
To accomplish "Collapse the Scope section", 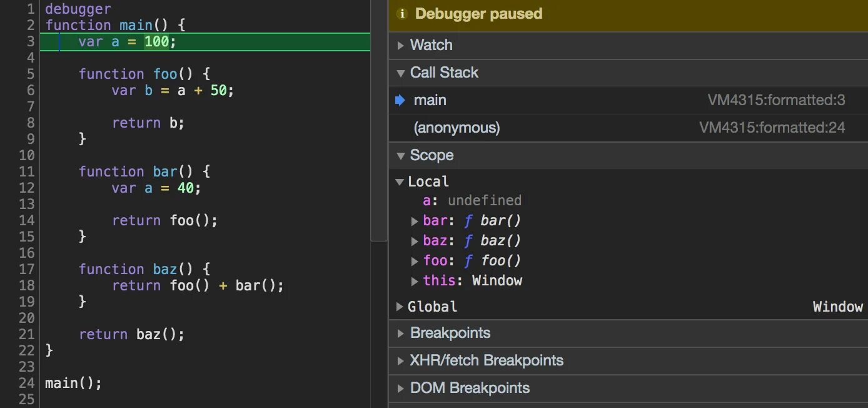I will pos(401,155).
